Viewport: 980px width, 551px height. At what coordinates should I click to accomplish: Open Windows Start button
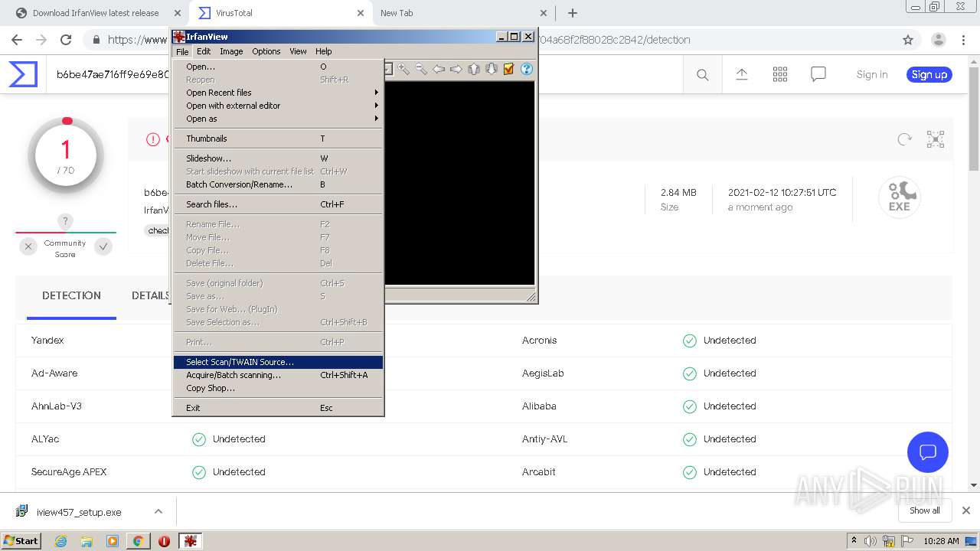point(21,541)
